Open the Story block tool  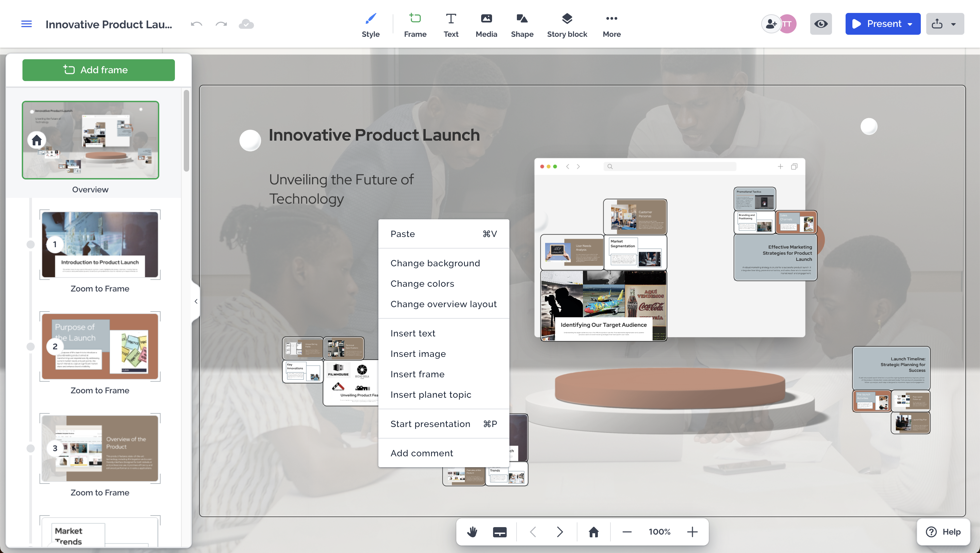click(x=567, y=25)
